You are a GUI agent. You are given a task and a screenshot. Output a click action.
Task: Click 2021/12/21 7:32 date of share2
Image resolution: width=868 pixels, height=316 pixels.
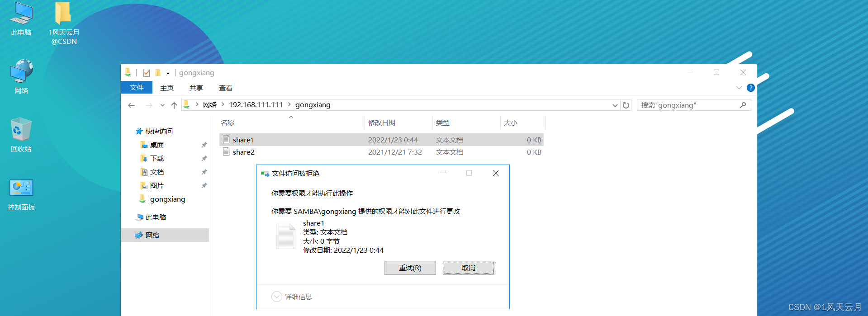[x=395, y=152]
